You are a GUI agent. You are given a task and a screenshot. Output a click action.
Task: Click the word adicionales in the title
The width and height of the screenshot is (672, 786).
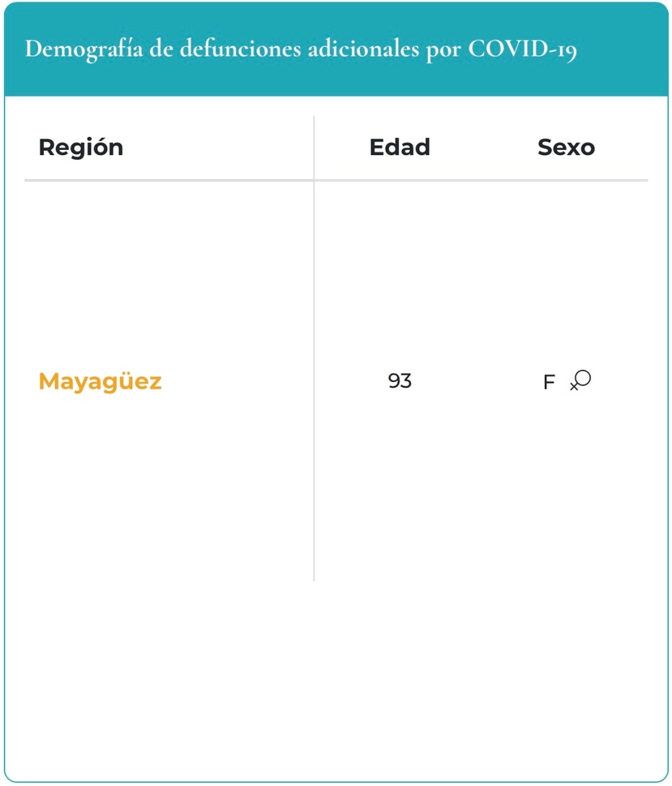click(x=363, y=49)
